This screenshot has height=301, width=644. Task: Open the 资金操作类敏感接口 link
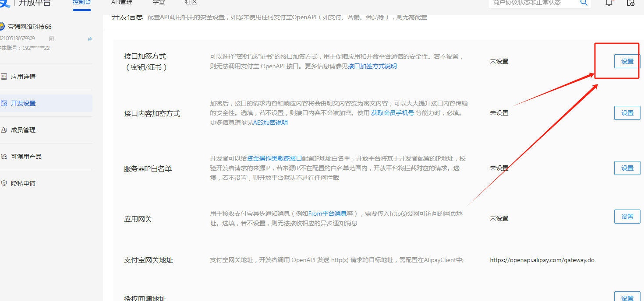coord(275,158)
